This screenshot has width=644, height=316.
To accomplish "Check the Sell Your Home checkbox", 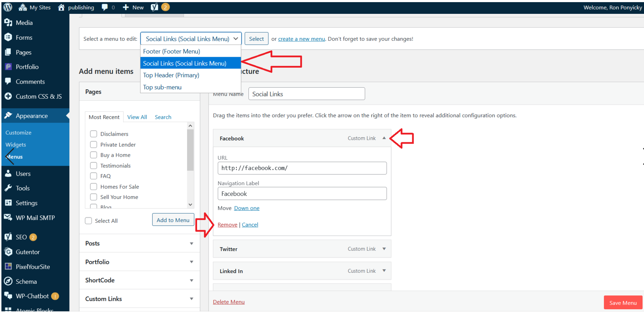I will click(93, 197).
